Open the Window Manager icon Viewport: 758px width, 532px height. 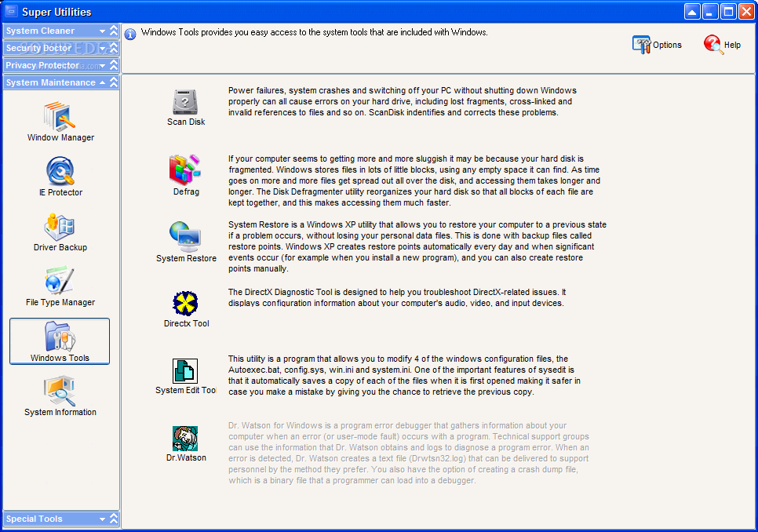click(60, 116)
